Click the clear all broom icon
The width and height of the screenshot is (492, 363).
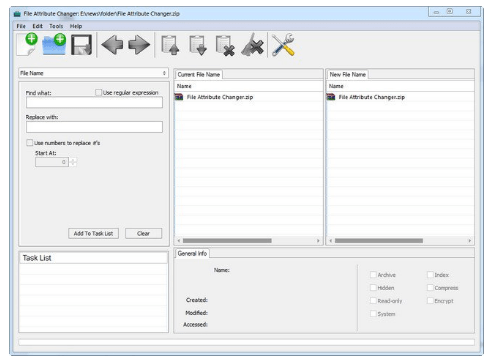tap(253, 45)
